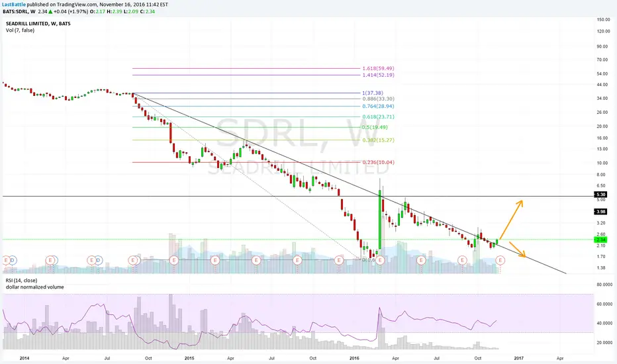The width and height of the screenshot is (617, 364).
Task: Click the 2015 label on time axis
Action: click(189, 359)
